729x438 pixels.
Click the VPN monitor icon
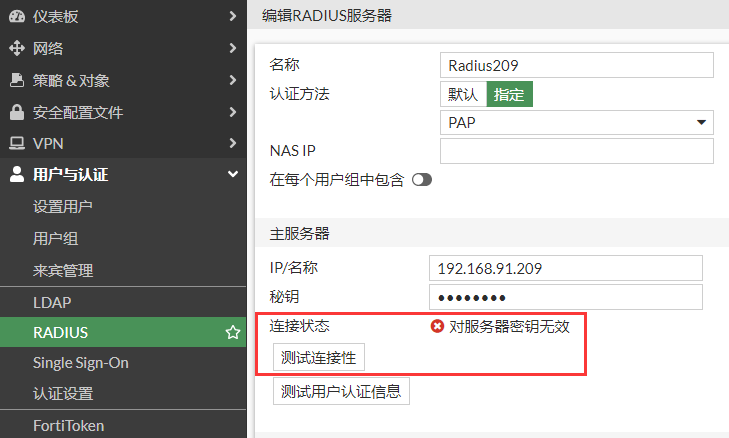pyautogui.click(x=17, y=143)
